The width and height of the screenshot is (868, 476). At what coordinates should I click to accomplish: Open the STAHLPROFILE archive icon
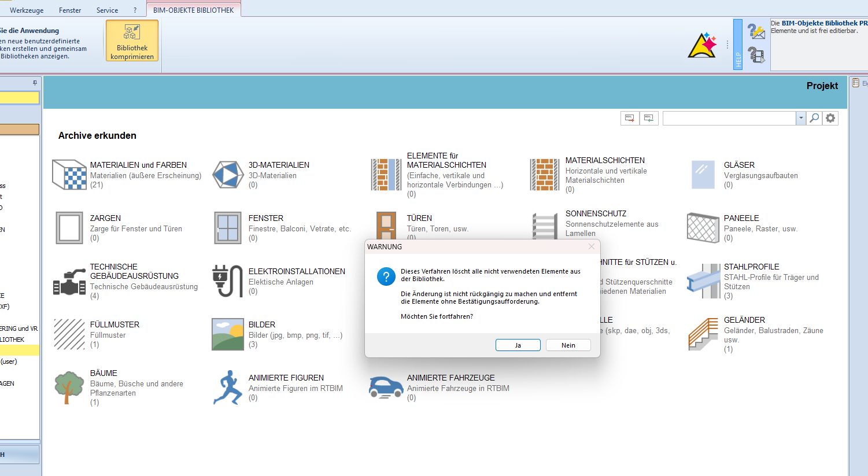(703, 281)
